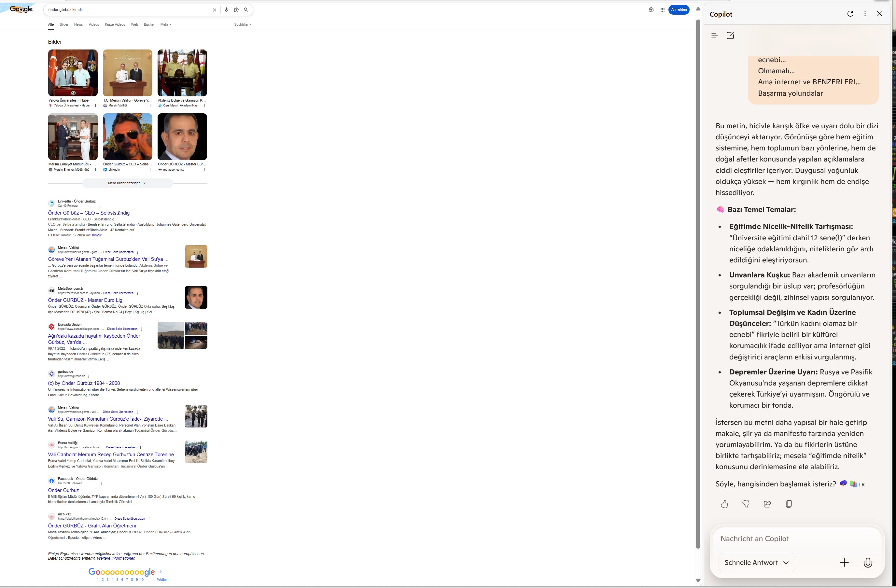Open Akdeniz Bölge ve Garnizon image
Viewport: 896px width, 588px height.
(182, 73)
